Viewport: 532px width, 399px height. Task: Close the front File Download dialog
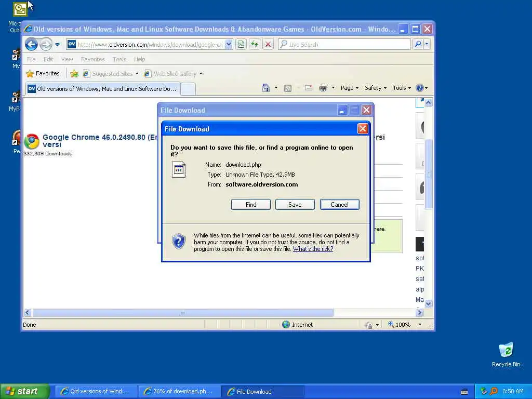coord(362,129)
